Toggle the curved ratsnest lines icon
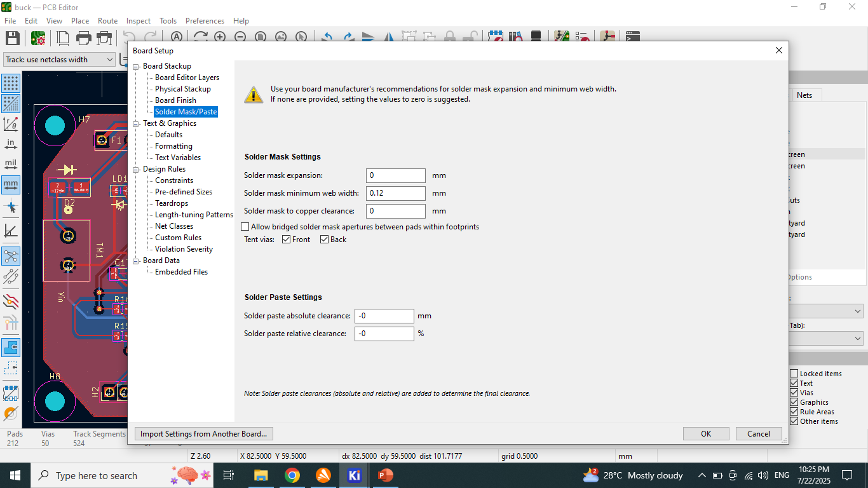 (x=11, y=276)
